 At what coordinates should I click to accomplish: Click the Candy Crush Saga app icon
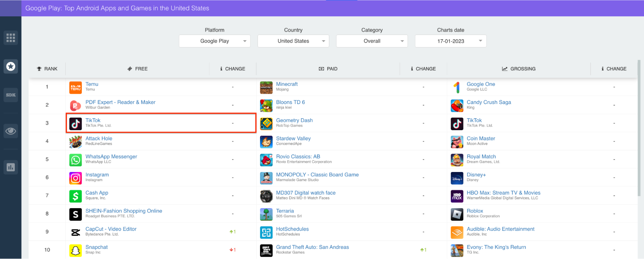[457, 106]
